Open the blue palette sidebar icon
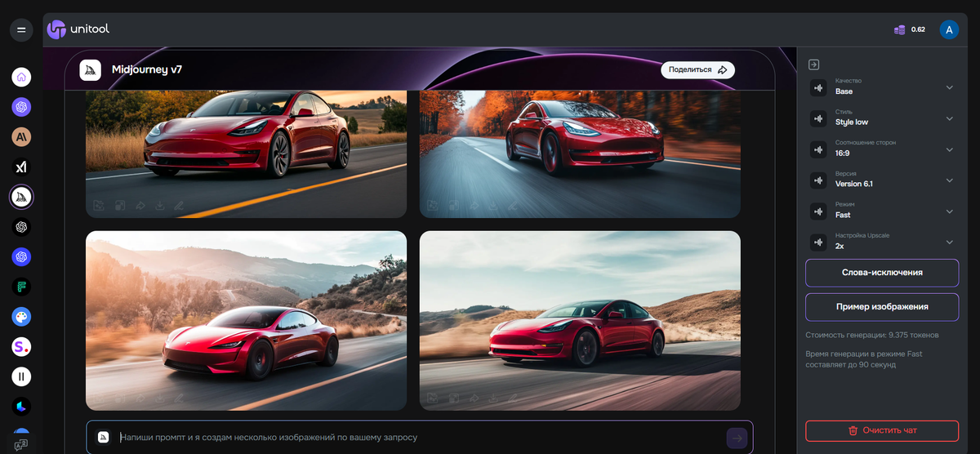The height and width of the screenshot is (454, 980). [21, 317]
